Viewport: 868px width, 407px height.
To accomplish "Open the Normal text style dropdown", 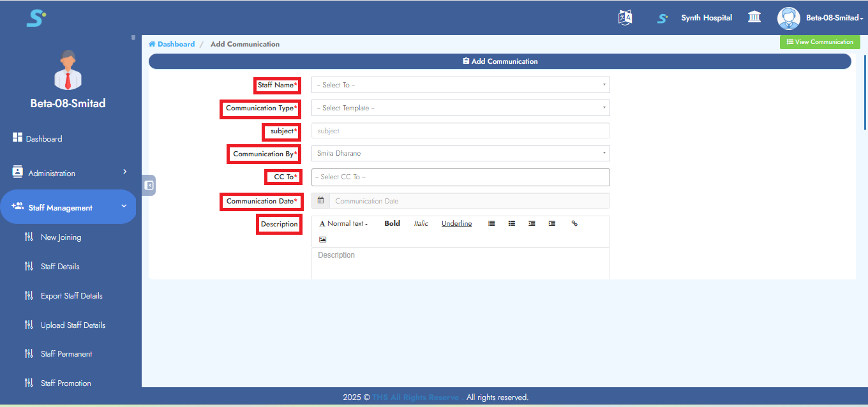I will coord(344,223).
